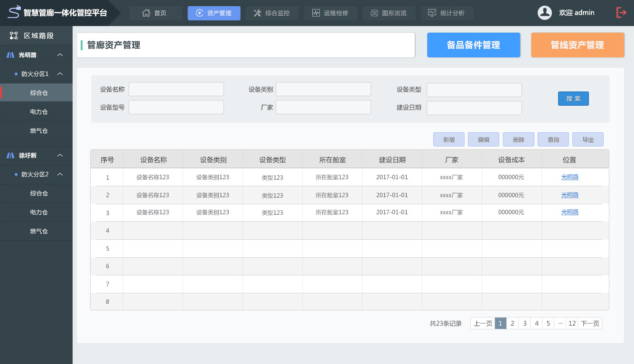Collapse the 光明路 tree section

(x=60, y=55)
